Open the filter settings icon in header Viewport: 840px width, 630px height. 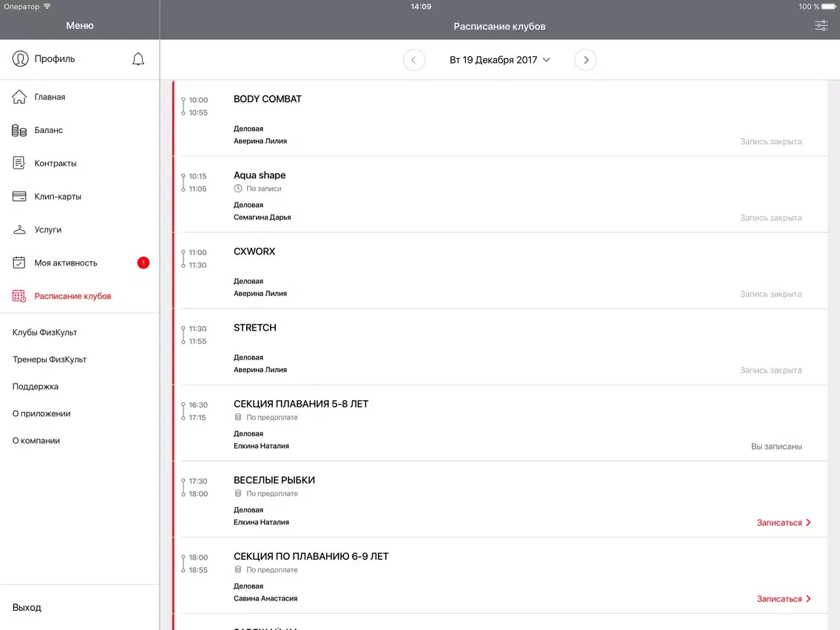(821, 26)
